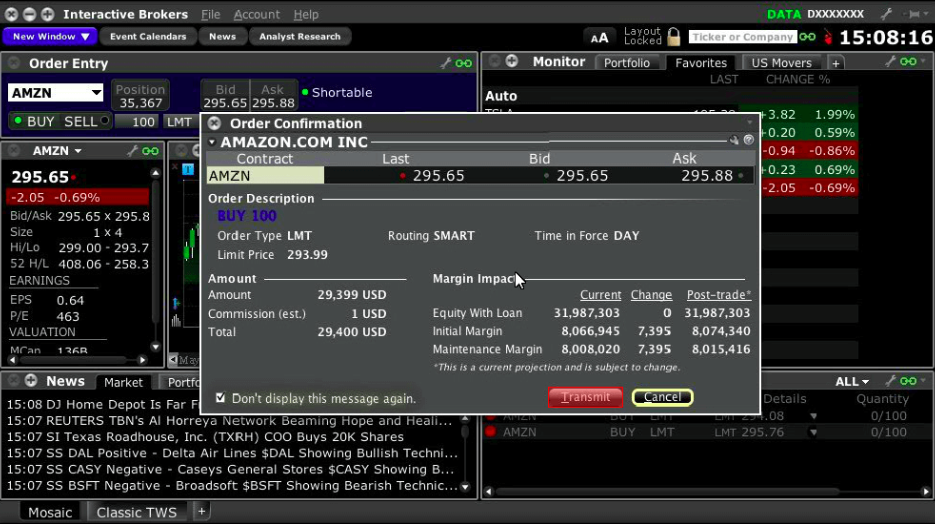Focus the Ticker or Company search field
Viewport: 935px width, 524px height.
742,37
